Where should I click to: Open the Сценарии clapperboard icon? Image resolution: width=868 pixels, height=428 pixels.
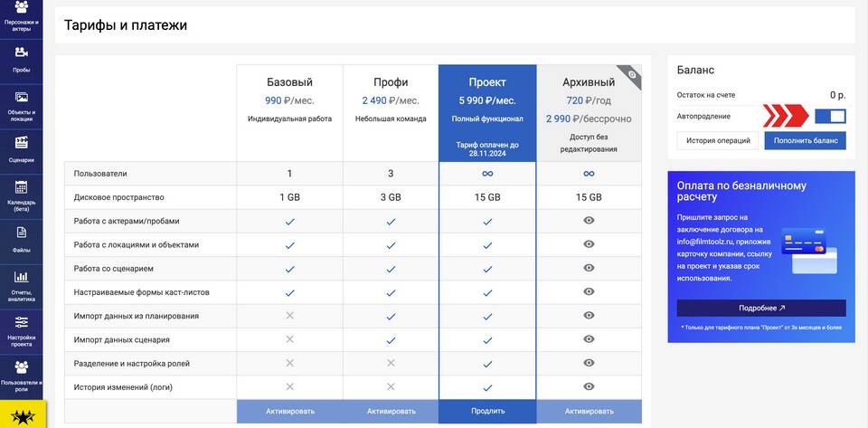coord(22,142)
